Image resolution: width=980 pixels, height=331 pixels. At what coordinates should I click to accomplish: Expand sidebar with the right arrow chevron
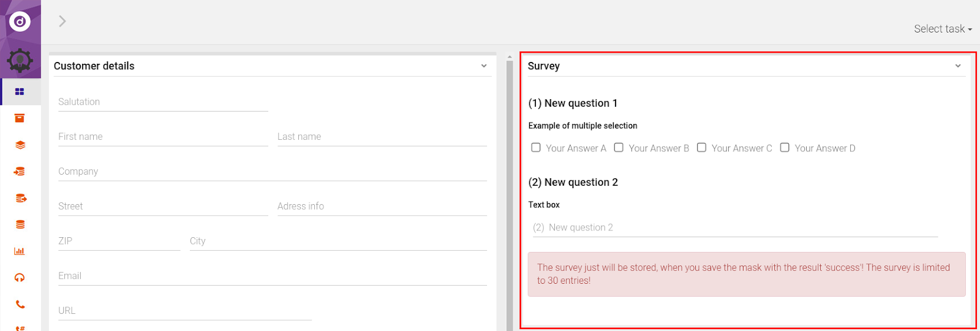tap(62, 21)
